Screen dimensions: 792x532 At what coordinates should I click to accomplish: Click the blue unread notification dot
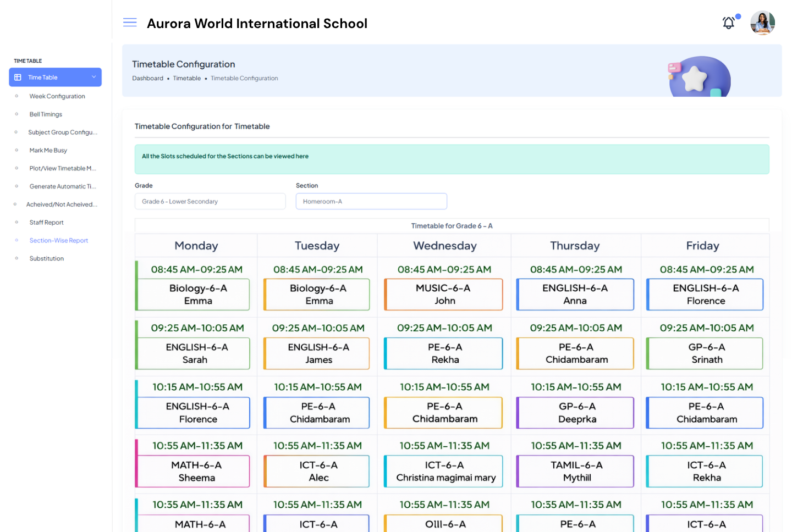tap(738, 16)
